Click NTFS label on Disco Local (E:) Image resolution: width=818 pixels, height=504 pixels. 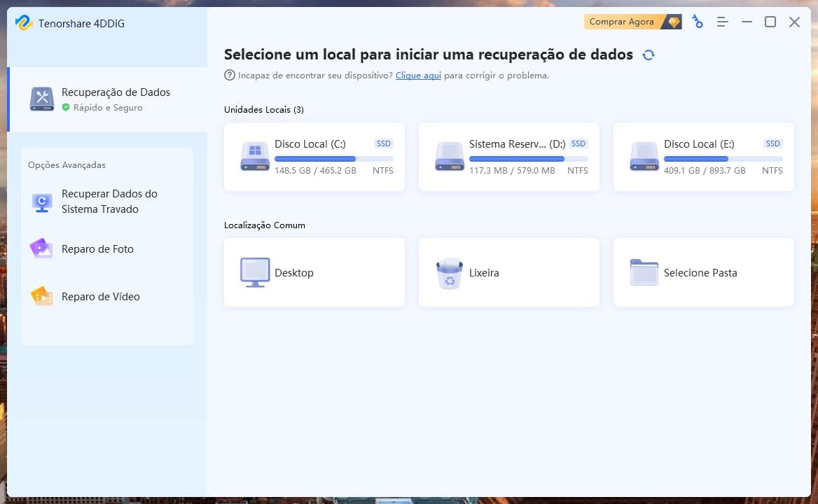click(x=772, y=170)
